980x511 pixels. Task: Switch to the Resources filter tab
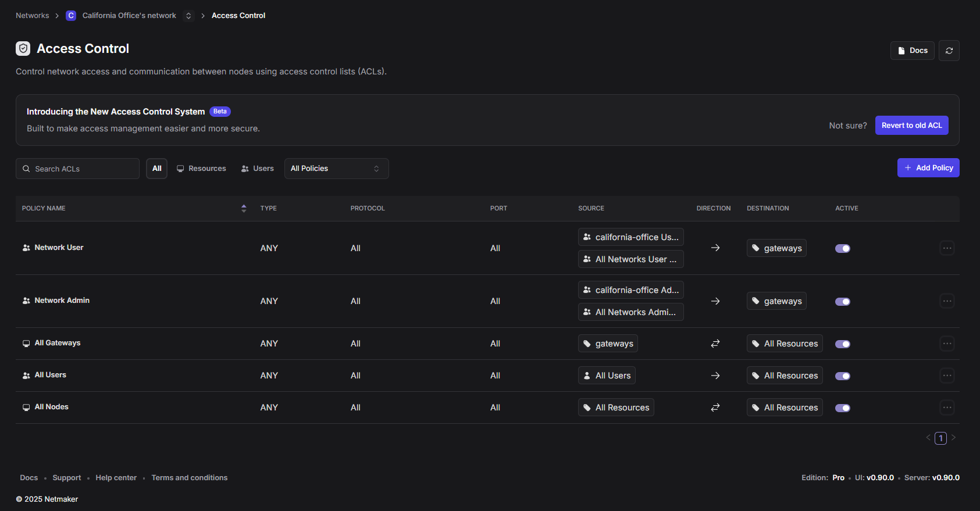201,169
